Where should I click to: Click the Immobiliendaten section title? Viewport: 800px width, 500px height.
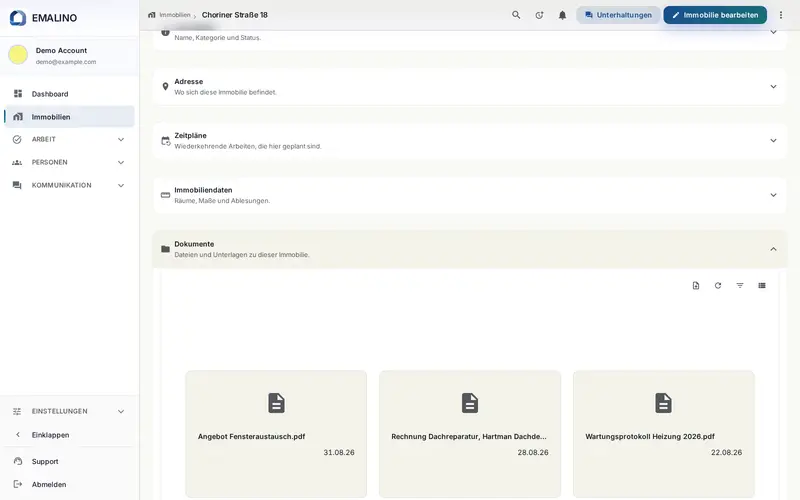[203, 190]
